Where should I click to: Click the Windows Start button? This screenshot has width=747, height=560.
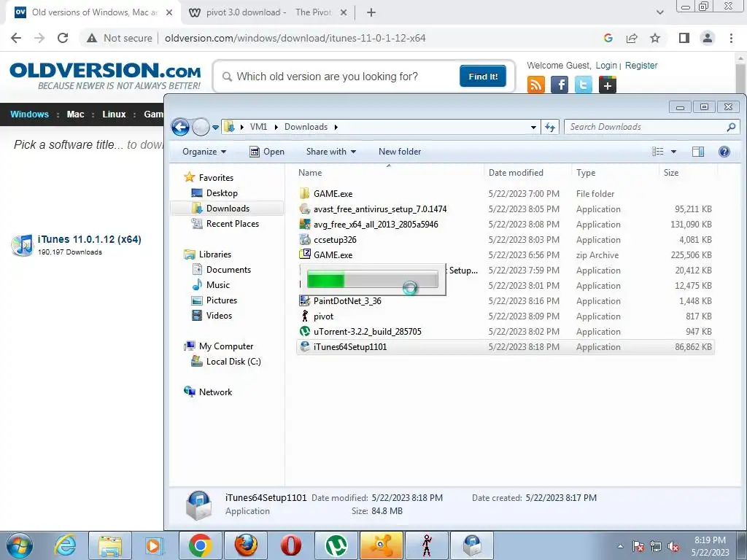19,545
